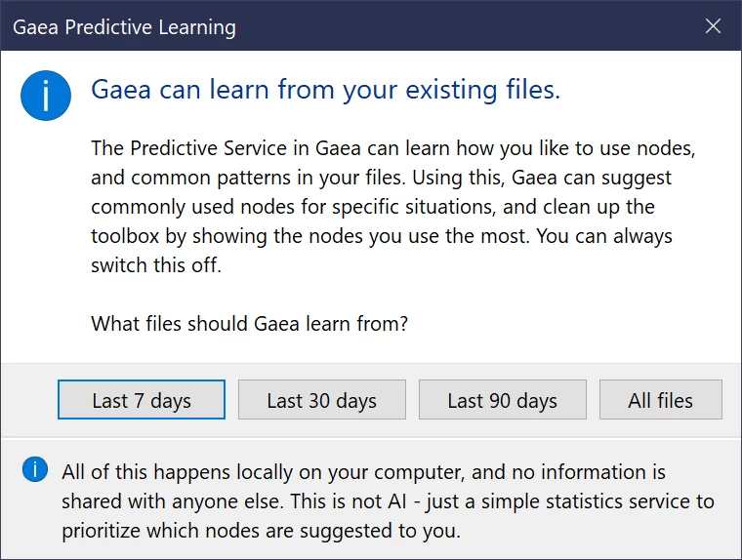The image size is (742, 560).
Task: Let Gaea learn from All files
Action: tap(661, 400)
